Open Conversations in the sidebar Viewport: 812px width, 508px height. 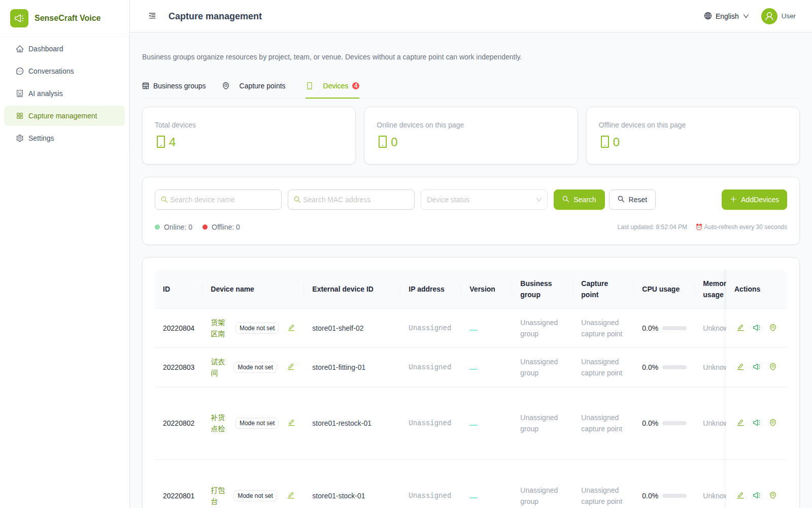pyautogui.click(x=64, y=71)
